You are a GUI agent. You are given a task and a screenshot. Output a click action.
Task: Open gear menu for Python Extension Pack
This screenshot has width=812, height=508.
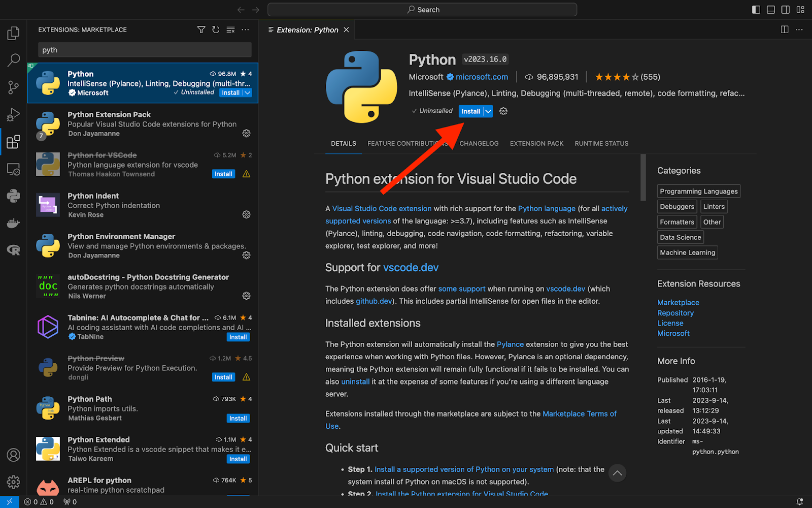tap(246, 133)
